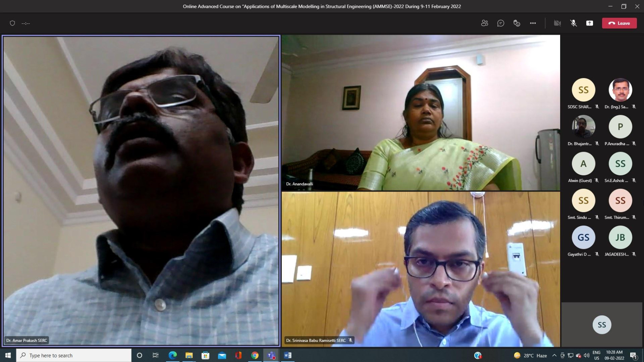Click Dr. Anandavalli name label

coord(299,184)
